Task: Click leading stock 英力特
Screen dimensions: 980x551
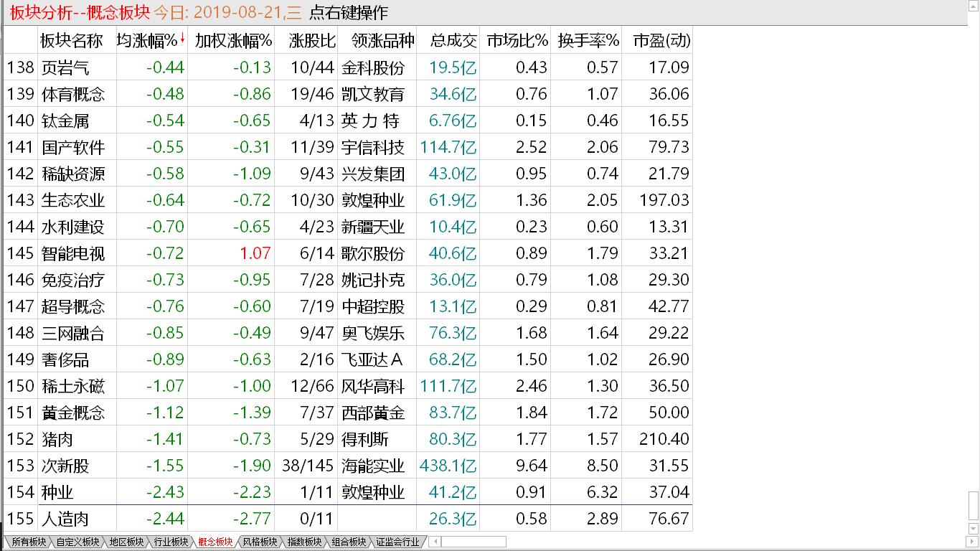Action: [370, 121]
